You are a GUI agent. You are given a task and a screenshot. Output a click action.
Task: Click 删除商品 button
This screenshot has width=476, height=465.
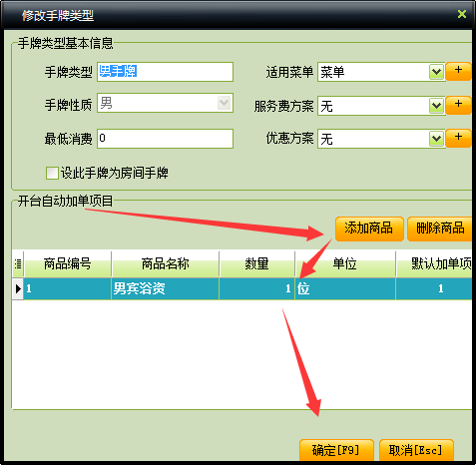click(440, 229)
